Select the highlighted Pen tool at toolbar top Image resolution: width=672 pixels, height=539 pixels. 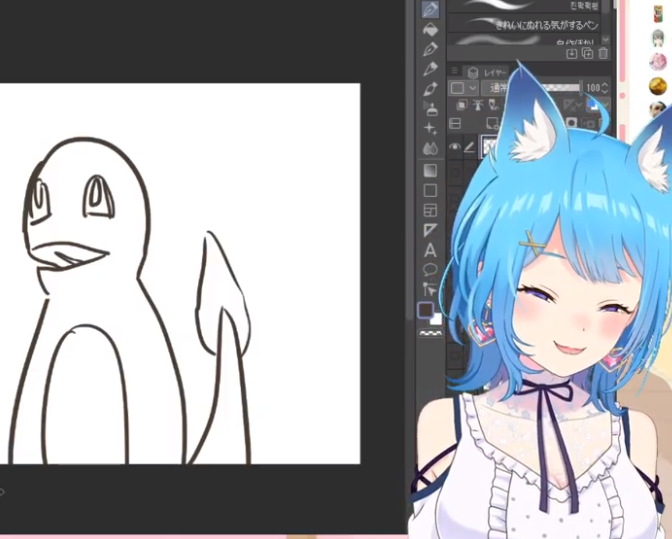pos(430,9)
